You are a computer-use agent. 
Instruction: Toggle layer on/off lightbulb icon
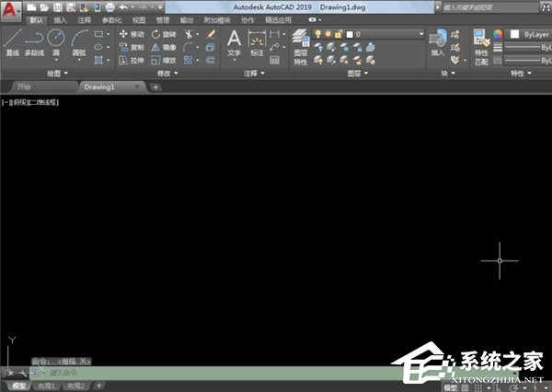318,34
